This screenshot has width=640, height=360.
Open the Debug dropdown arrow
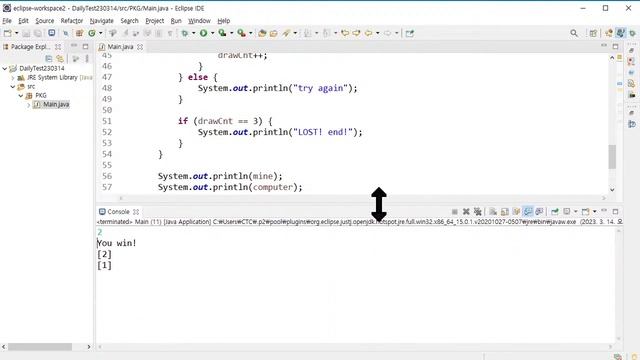(x=193, y=33)
